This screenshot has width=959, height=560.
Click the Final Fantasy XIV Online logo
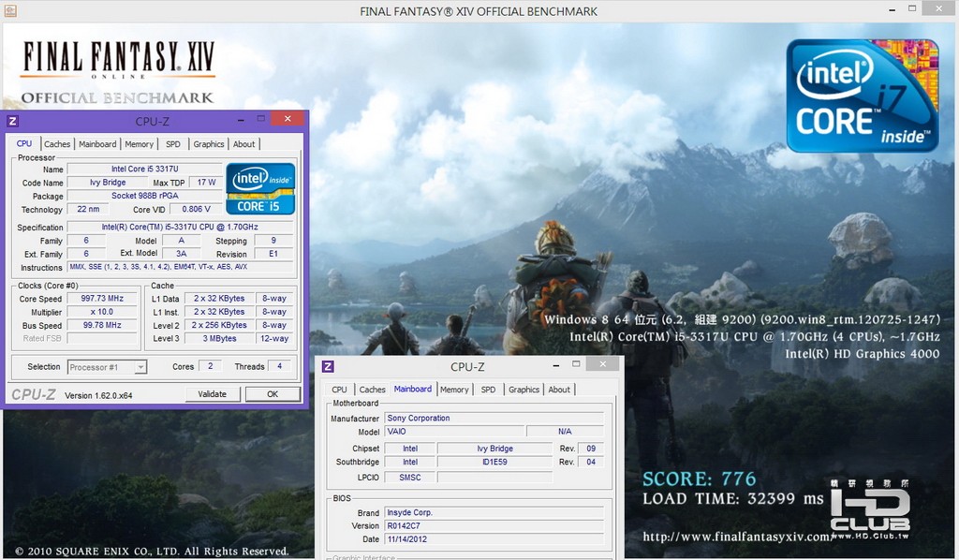118,61
